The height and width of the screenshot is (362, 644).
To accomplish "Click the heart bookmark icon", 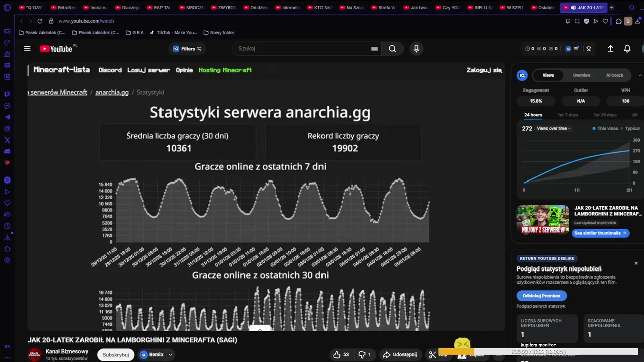I will (605, 21).
